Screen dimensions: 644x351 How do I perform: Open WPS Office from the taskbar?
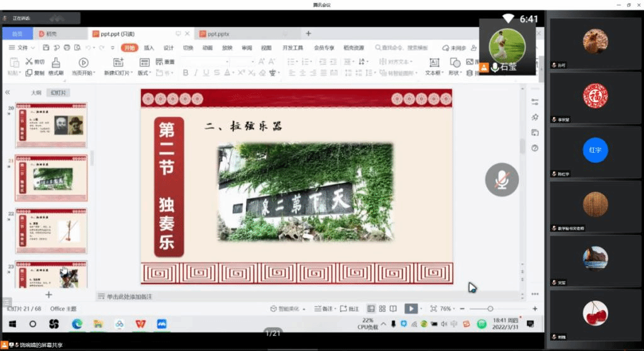click(140, 324)
